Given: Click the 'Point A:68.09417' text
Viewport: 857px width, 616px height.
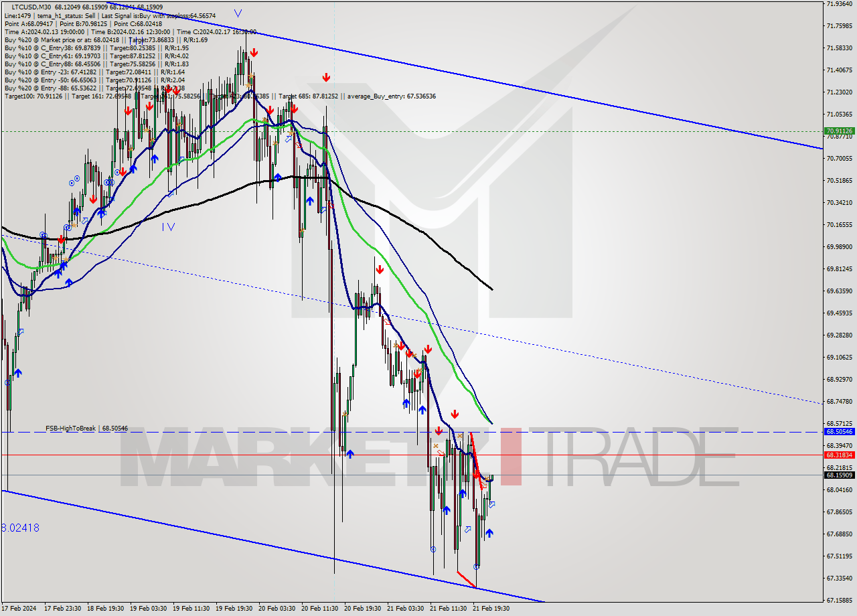Looking at the screenshot, I should 28,23.
